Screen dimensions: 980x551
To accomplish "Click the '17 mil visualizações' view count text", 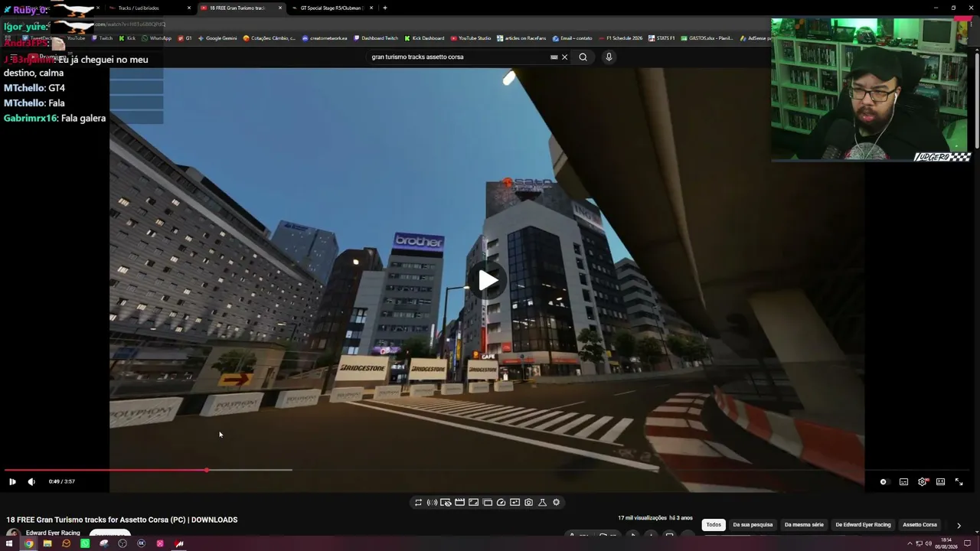I will [x=642, y=518].
